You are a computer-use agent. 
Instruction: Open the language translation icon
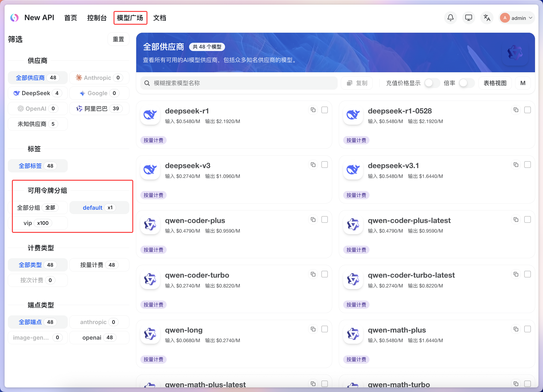(x=486, y=18)
